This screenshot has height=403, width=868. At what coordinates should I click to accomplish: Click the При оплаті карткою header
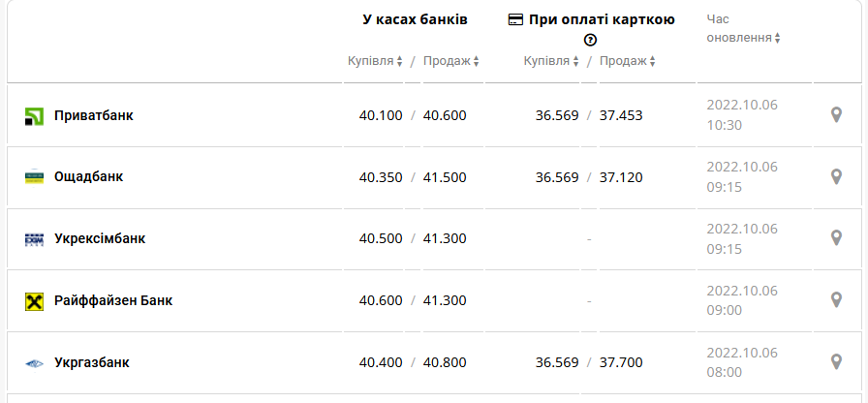click(602, 19)
